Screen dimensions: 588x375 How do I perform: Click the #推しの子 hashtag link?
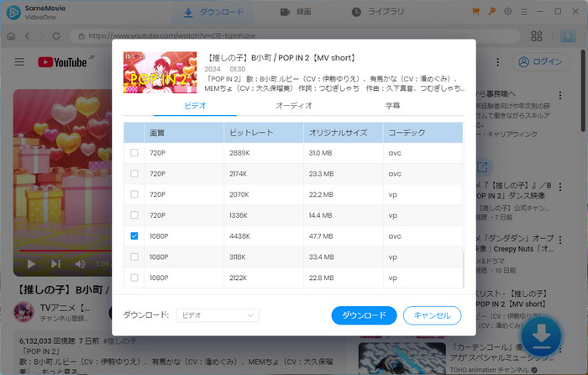[119, 341]
